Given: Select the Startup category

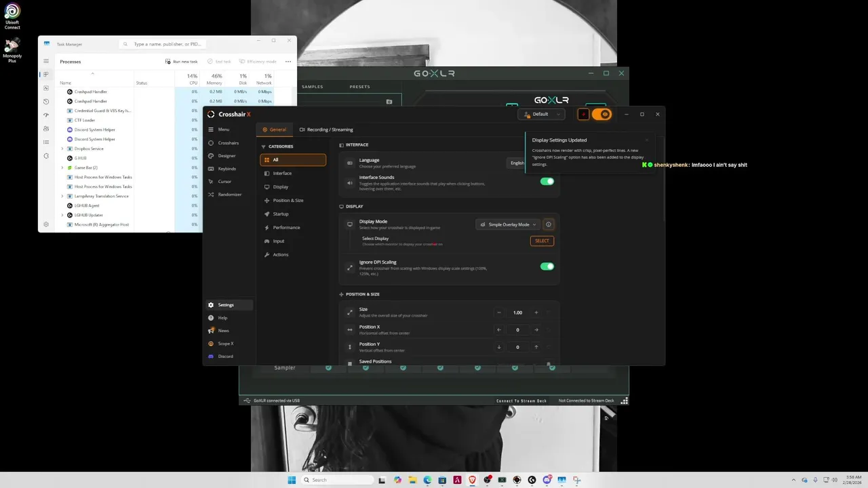Looking at the screenshot, I should pos(293,214).
